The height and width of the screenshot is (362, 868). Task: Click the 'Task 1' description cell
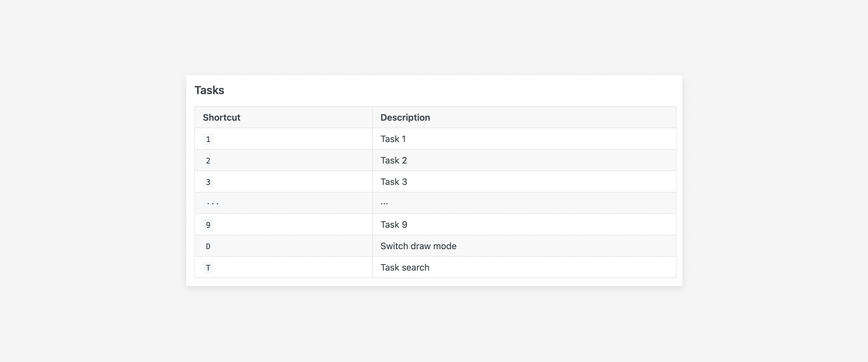click(x=524, y=139)
